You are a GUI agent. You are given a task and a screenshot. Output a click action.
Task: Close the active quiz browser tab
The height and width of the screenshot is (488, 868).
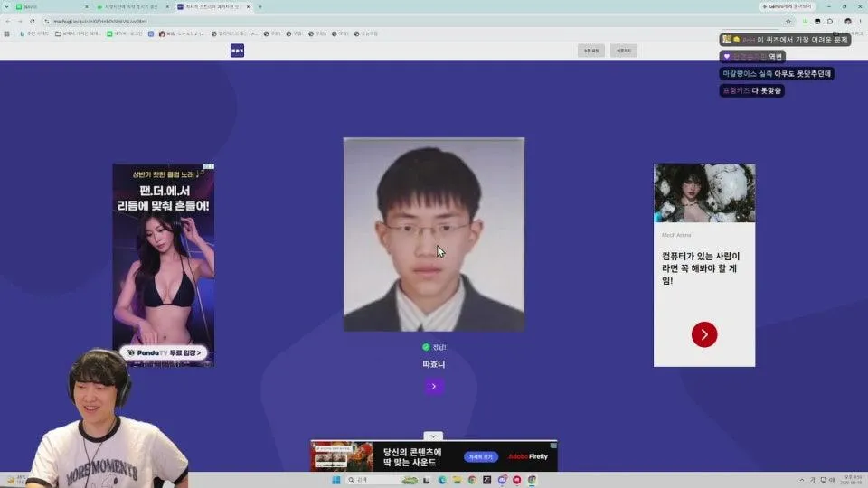[x=248, y=6]
